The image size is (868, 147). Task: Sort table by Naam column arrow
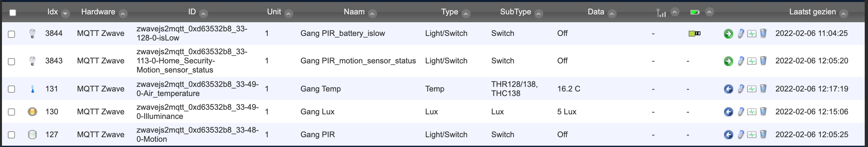pos(372,13)
